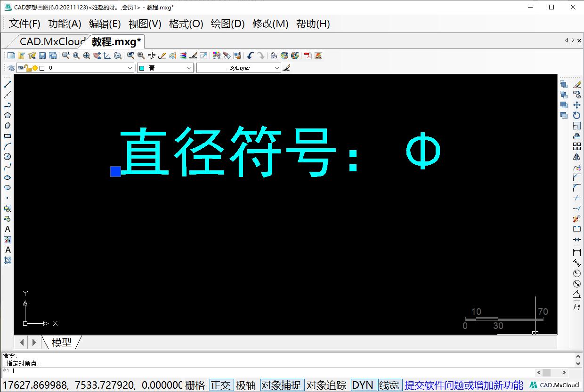Select the Line drawing tool
The height and width of the screenshot is (392, 584).
pyautogui.click(x=7, y=85)
